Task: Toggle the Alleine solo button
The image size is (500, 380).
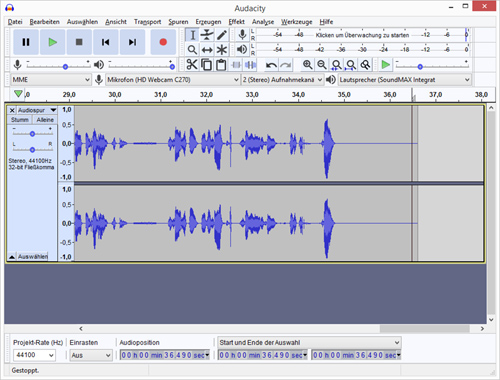Action: [45, 120]
